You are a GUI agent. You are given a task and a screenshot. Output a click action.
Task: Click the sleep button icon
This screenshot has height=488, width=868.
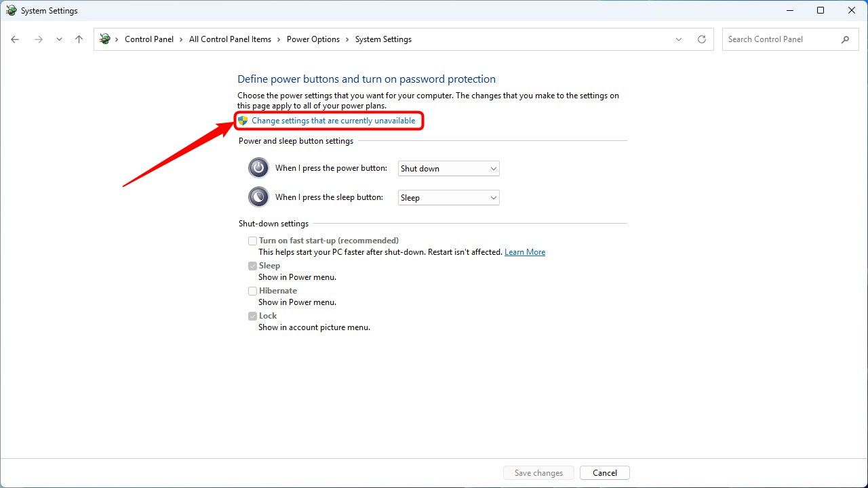[x=258, y=197]
